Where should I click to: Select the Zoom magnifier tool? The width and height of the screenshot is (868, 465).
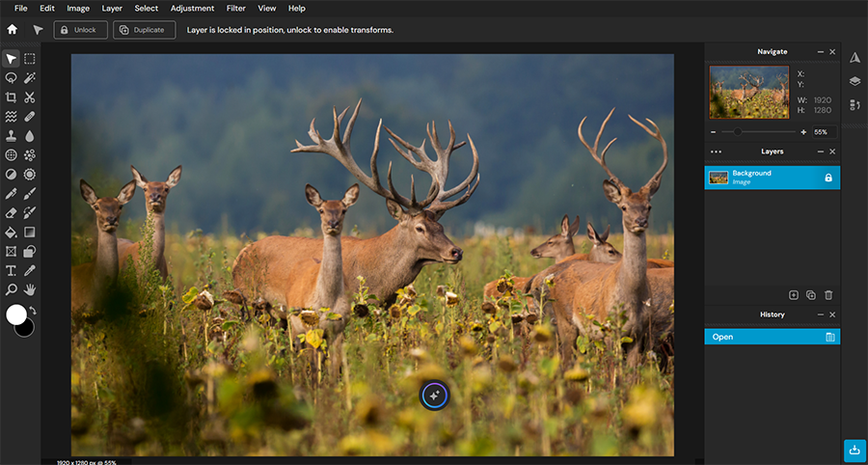tap(11, 289)
